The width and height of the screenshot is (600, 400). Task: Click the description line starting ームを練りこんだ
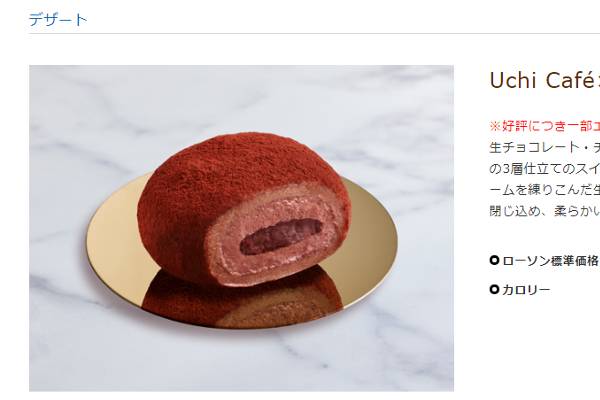coord(544,189)
